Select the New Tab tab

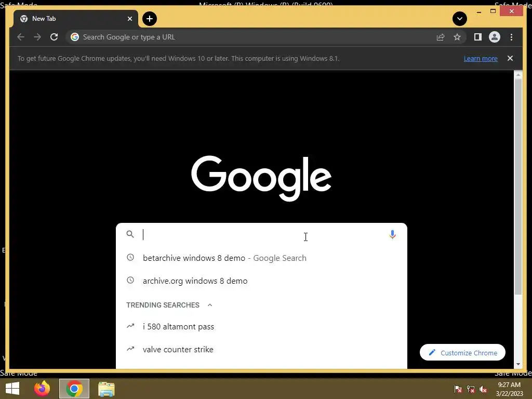(75, 19)
